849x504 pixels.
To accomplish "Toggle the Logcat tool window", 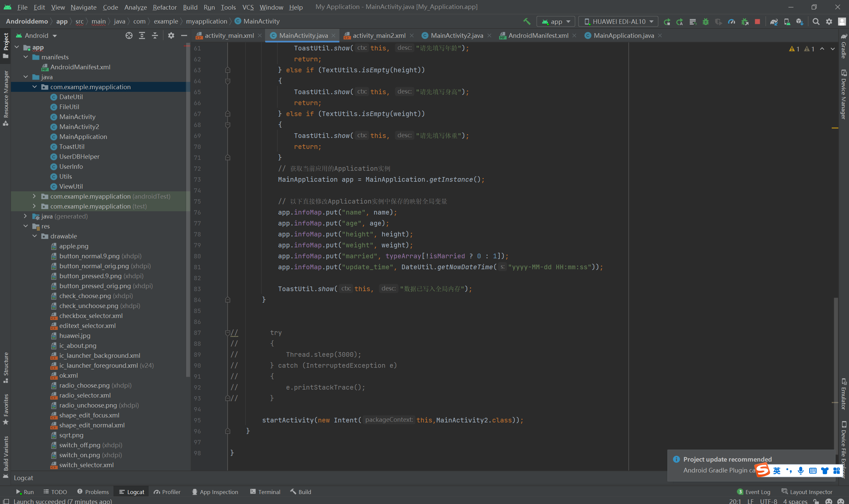I will pos(132,492).
